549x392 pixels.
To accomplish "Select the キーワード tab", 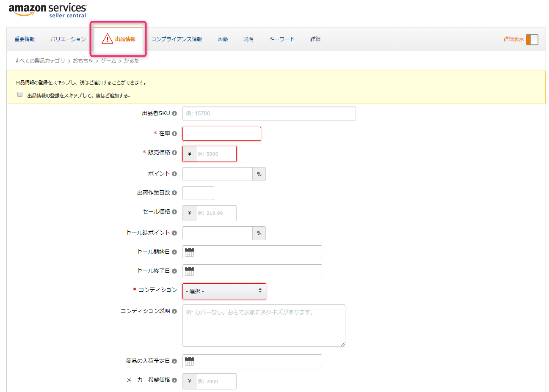I will pos(281,39).
